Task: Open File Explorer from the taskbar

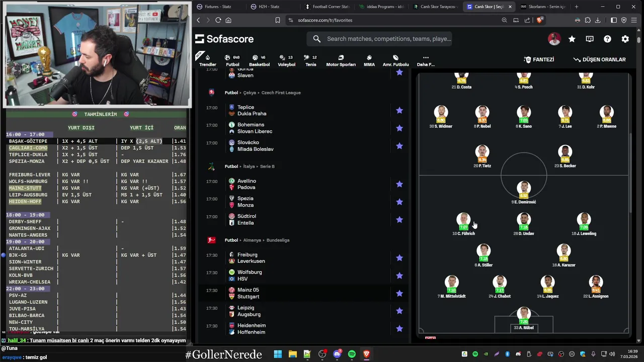Action: [292, 354]
